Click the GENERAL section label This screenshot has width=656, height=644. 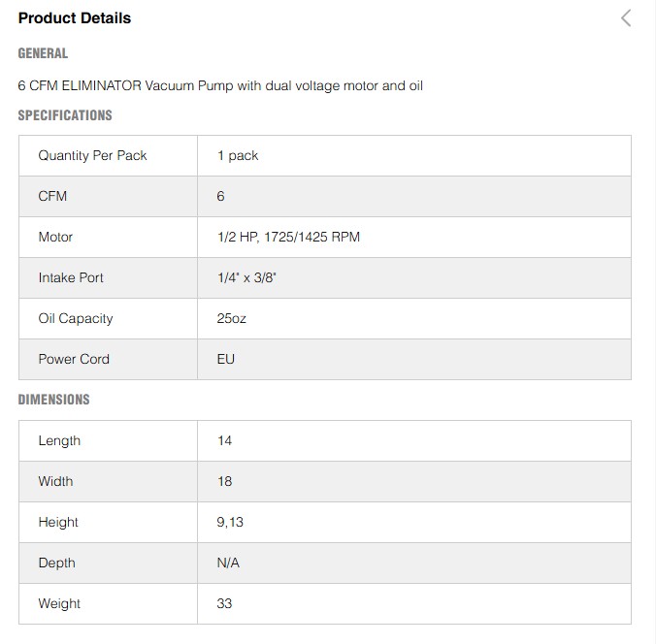43,53
